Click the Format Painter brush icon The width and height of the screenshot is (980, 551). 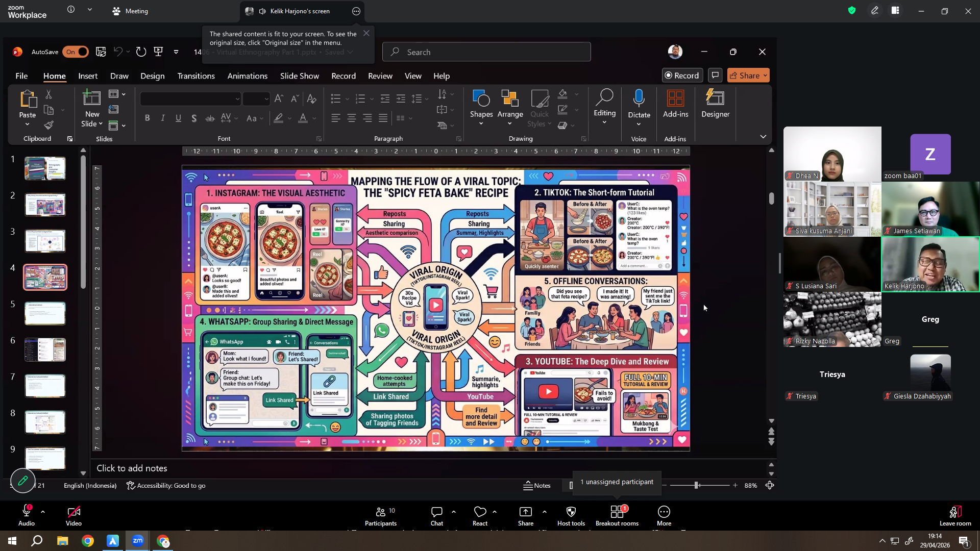coord(49,125)
